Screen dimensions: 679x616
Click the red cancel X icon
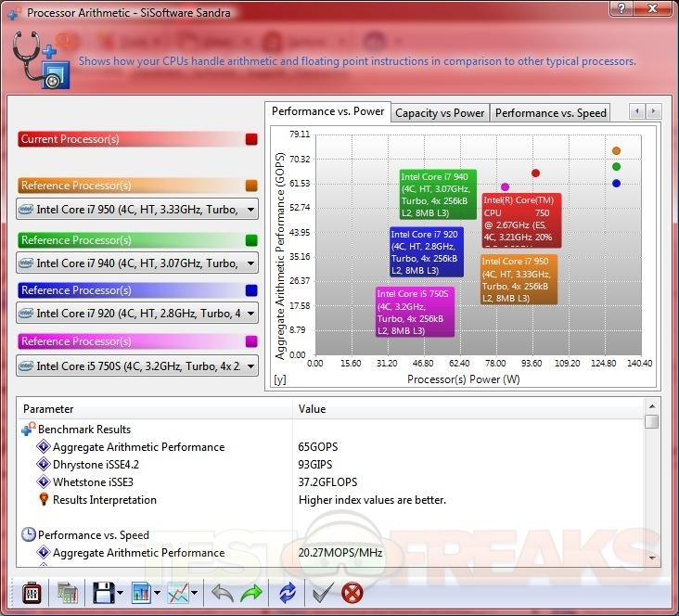(x=352, y=591)
